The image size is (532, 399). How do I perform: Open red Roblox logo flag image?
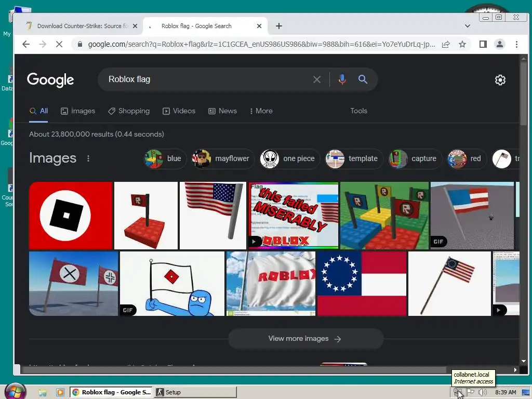coord(71,216)
